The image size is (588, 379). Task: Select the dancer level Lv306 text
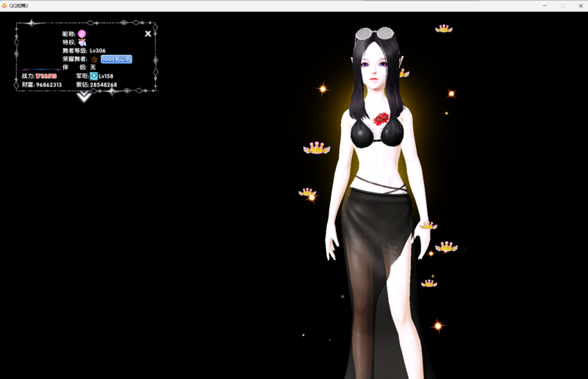tap(98, 51)
